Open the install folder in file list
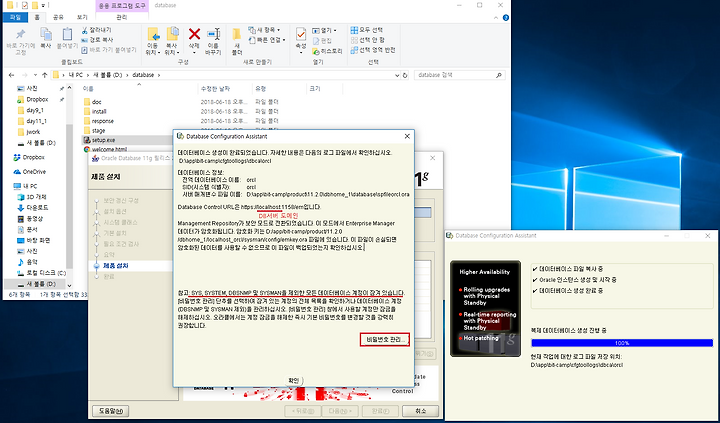This screenshot has width=720, height=423. click(99, 112)
